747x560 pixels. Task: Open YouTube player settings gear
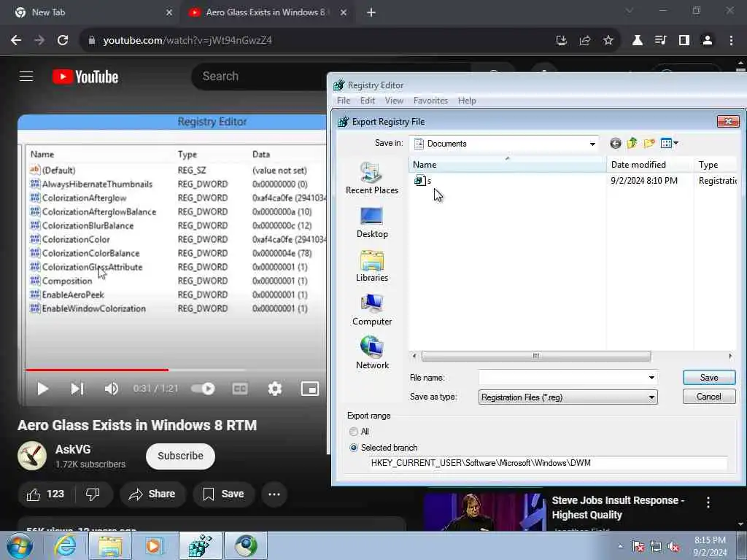point(275,389)
